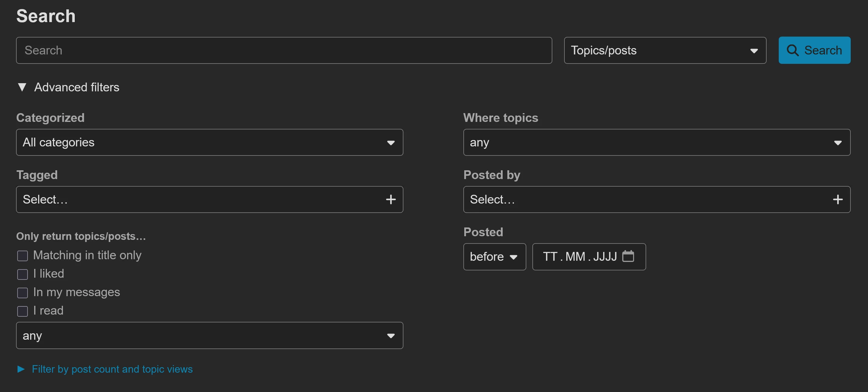Viewport: 868px width, 392px height.
Task: Enable Matching in title only checkbox
Action: tap(23, 256)
